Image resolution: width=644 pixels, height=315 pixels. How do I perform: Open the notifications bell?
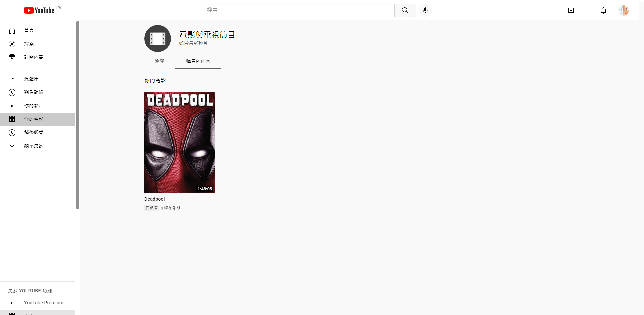click(604, 10)
